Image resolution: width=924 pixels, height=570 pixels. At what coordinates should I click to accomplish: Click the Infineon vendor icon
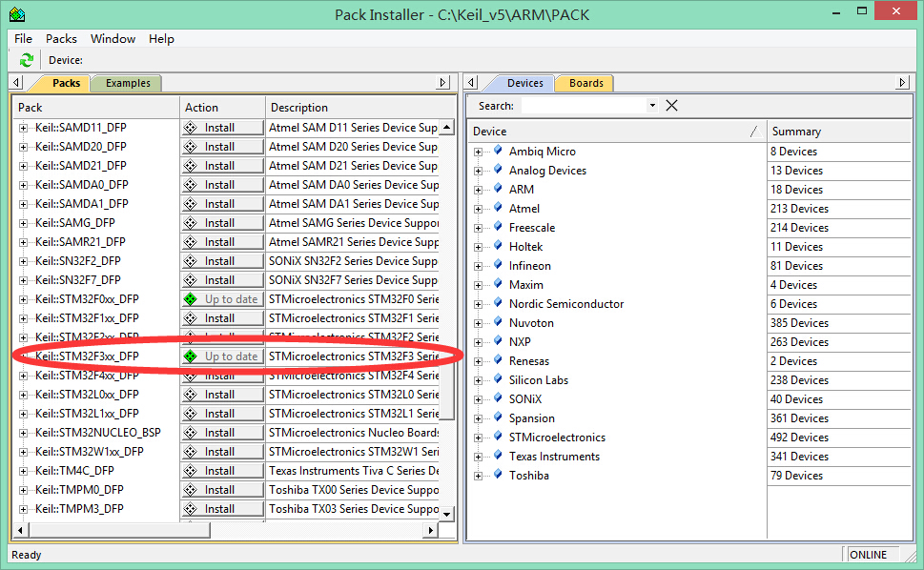pos(498,264)
